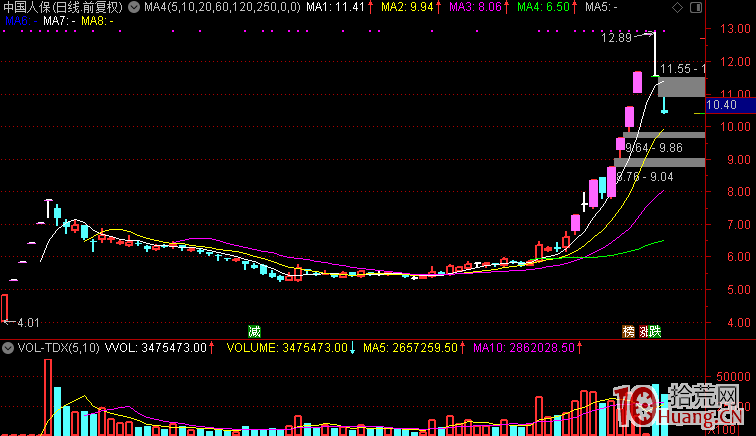
Task: Open the brown 榜 event marker
Action: point(628,332)
